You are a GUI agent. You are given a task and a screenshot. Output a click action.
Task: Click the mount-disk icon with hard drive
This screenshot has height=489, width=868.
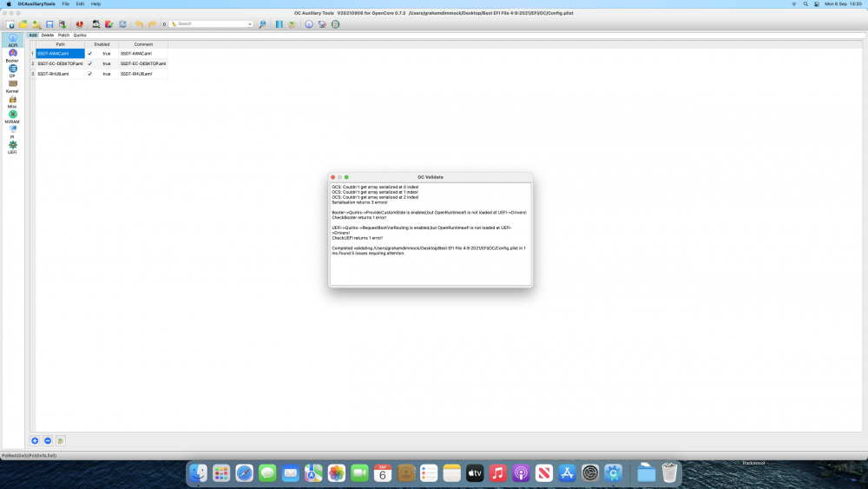[x=96, y=24]
